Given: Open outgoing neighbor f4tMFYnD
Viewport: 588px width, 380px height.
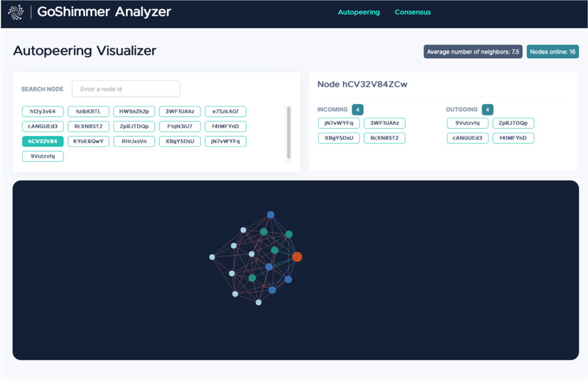Looking at the screenshot, I should (x=514, y=138).
